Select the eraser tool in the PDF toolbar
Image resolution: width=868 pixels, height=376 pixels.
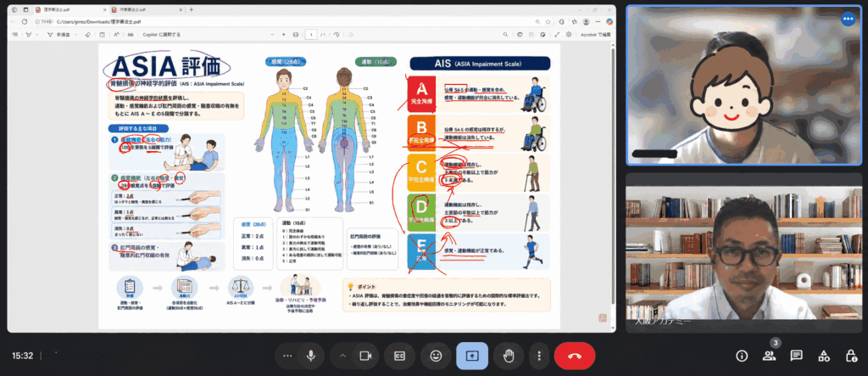[x=87, y=35]
